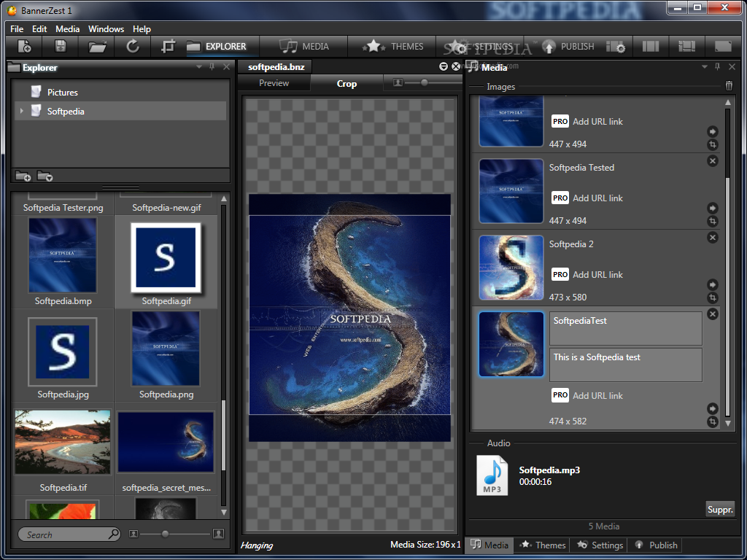
Task: Open the Windows menu
Action: click(x=107, y=29)
